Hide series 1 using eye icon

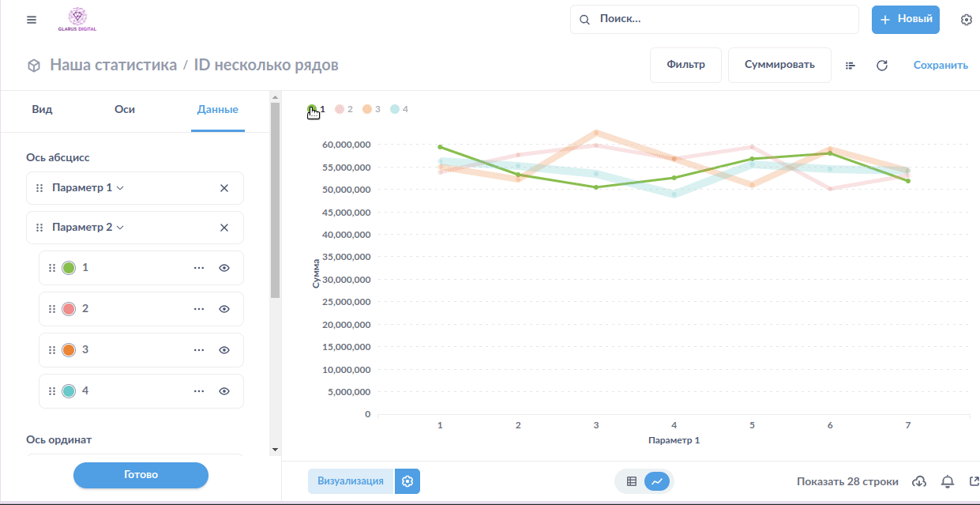pyautogui.click(x=224, y=268)
